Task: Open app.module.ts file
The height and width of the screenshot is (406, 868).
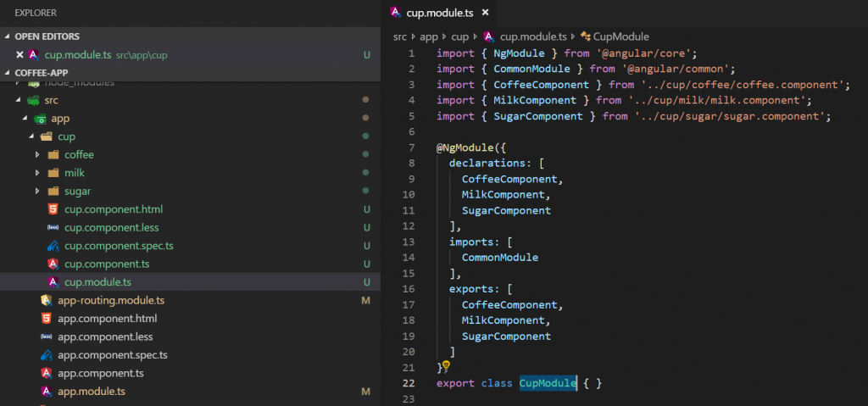Action: (92, 391)
